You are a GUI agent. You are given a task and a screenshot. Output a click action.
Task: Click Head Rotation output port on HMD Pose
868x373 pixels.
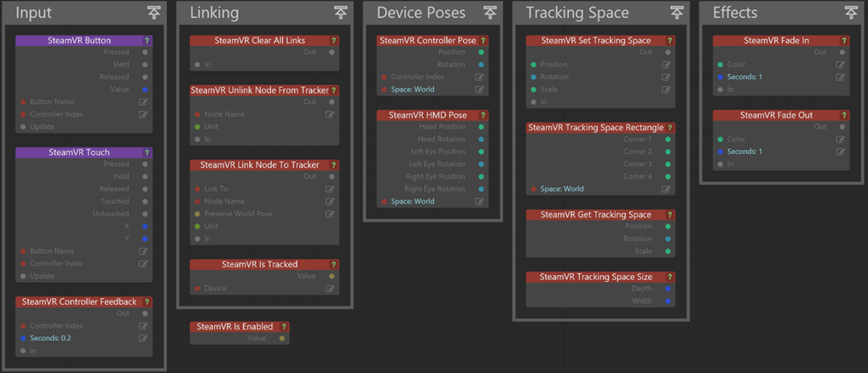click(x=481, y=140)
